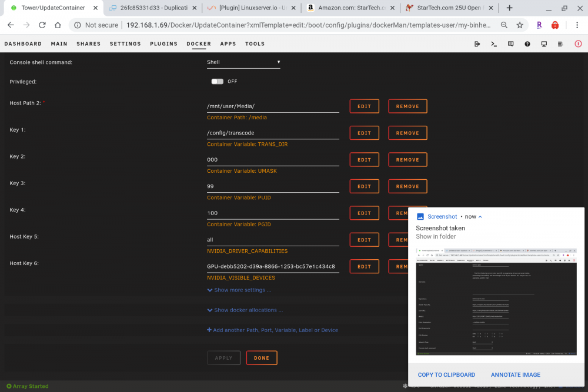588x392 pixels.
Task: Click REMOVE for Key 1 TRANS_DIR
Action: tap(407, 133)
